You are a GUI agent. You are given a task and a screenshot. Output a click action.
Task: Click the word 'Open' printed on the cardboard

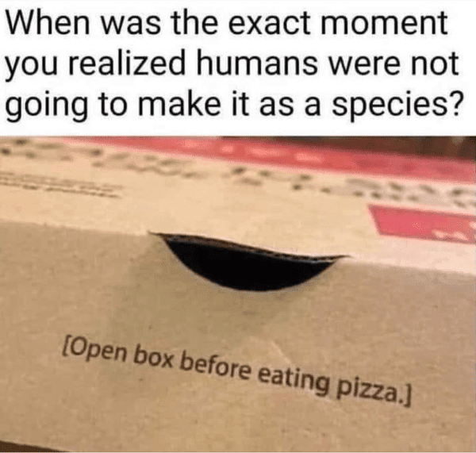click(x=97, y=350)
